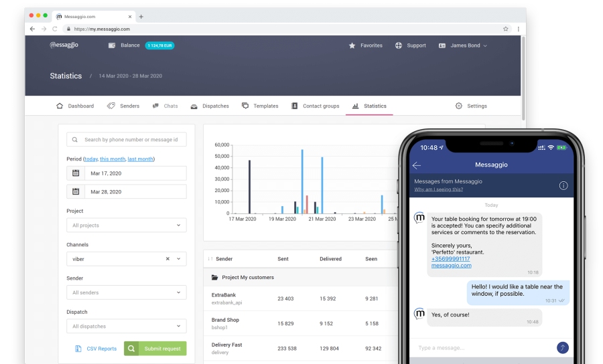The width and height of the screenshot is (603, 364).
Task: Go to the Dashboard tab
Action: (x=75, y=106)
